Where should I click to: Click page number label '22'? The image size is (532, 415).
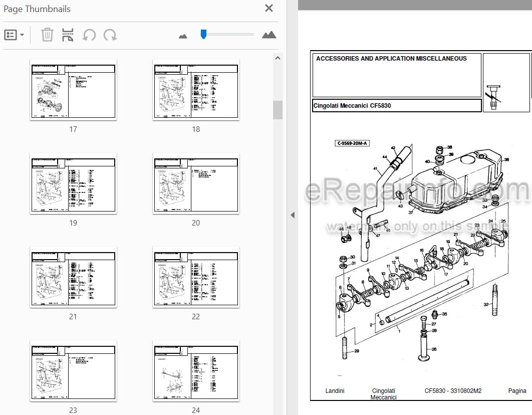tap(196, 317)
